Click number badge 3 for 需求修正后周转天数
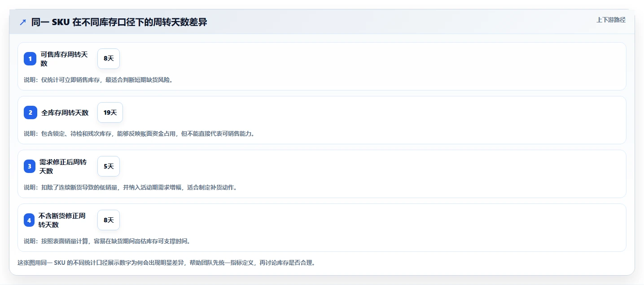This screenshot has height=285, width=644. coord(30,166)
